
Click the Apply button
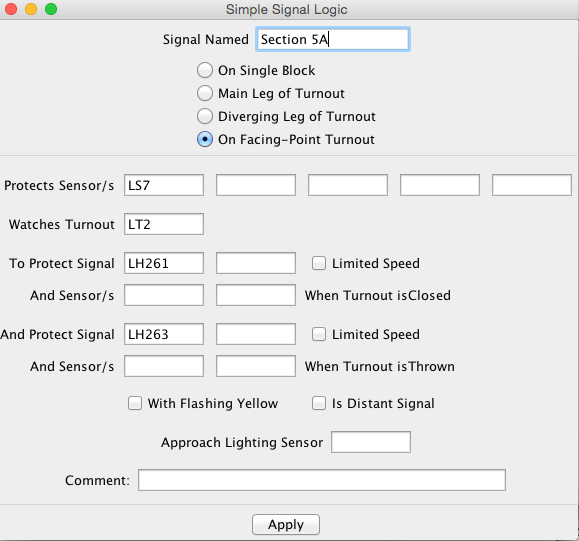tap(286, 524)
